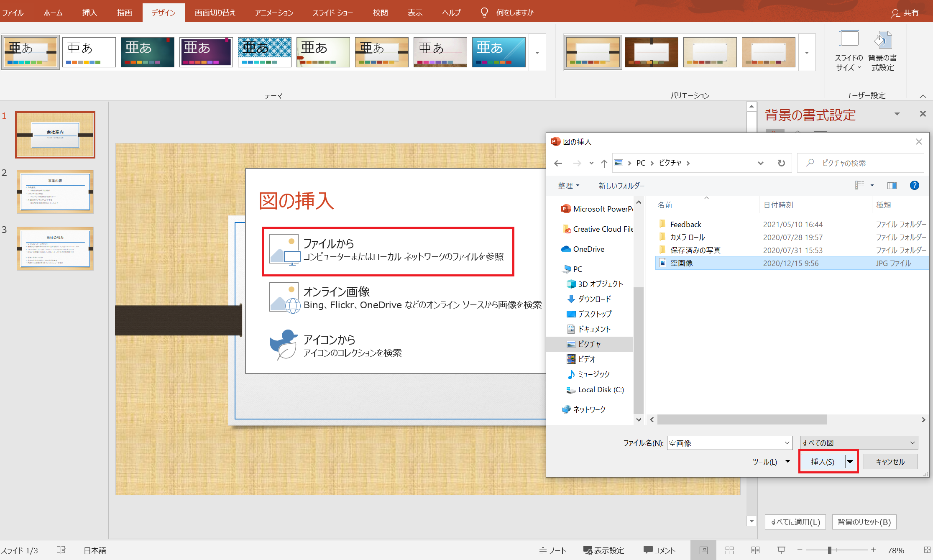Choose アイコンから option
933x560 pixels.
tap(336, 345)
